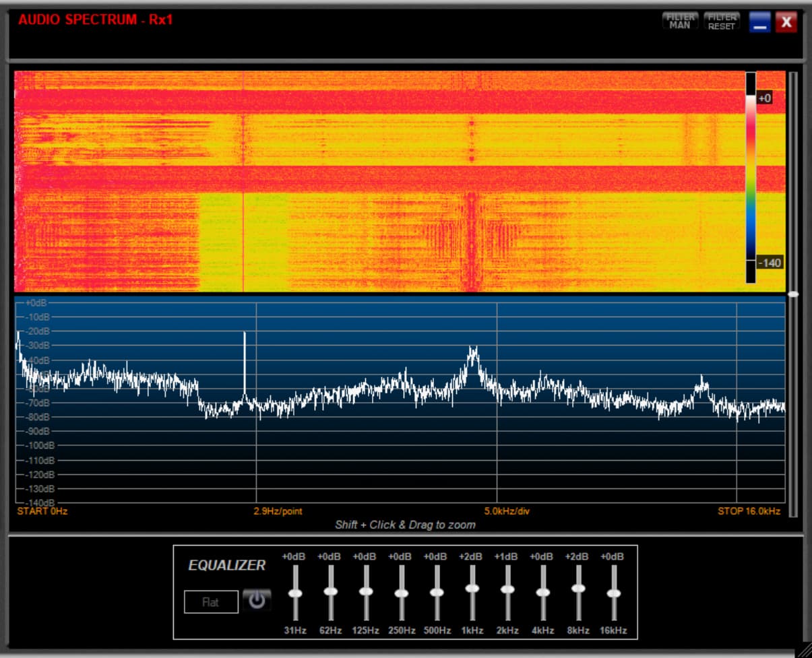This screenshot has width=812, height=658.
Task: Select the 500Hz band slider knob
Action: [x=437, y=593]
